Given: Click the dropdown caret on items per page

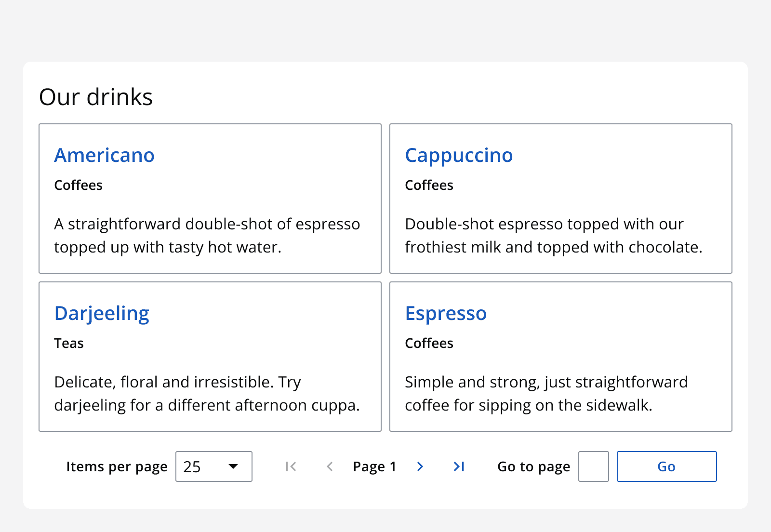Looking at the screenshot, I should click(x=233, y=466).
